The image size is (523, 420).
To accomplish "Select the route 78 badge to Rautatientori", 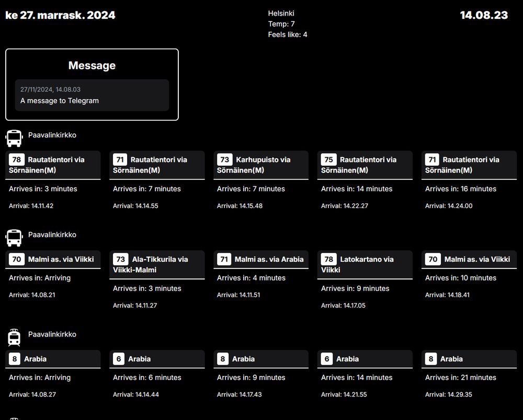I will 16,159.
